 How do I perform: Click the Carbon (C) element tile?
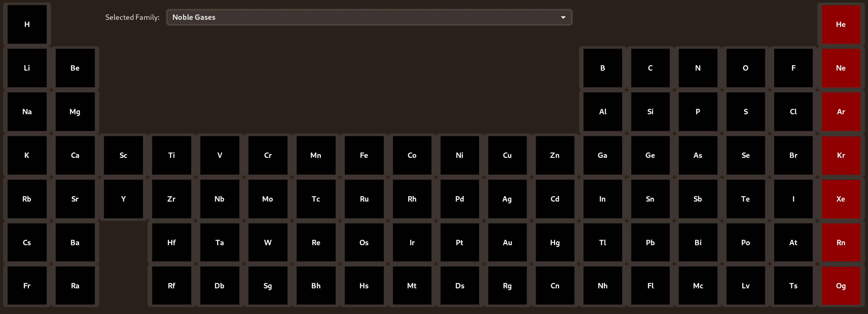[650, 68]
